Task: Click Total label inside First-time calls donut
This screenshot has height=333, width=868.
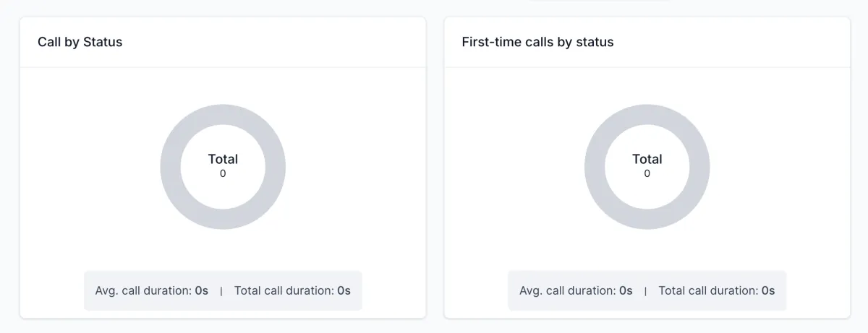Action: 647,159
